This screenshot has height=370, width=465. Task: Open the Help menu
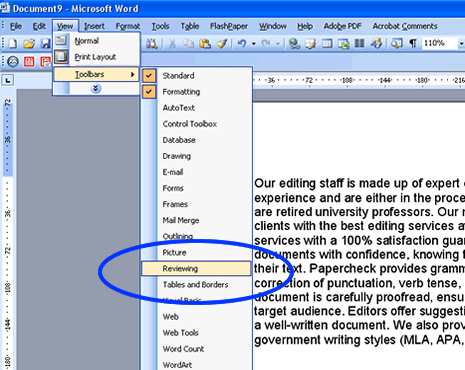click(x=305, y=26)
